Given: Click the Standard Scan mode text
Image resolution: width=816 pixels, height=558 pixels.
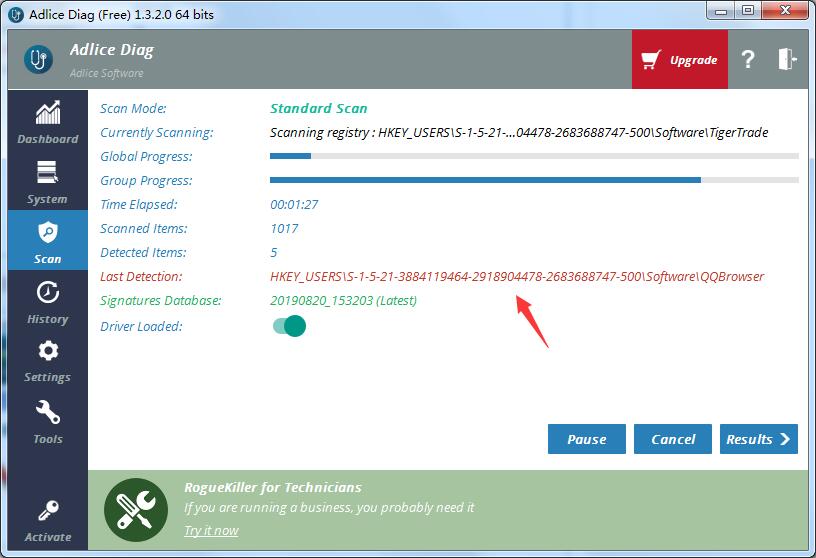Looking at the screenshot, I should pos(318,108).
